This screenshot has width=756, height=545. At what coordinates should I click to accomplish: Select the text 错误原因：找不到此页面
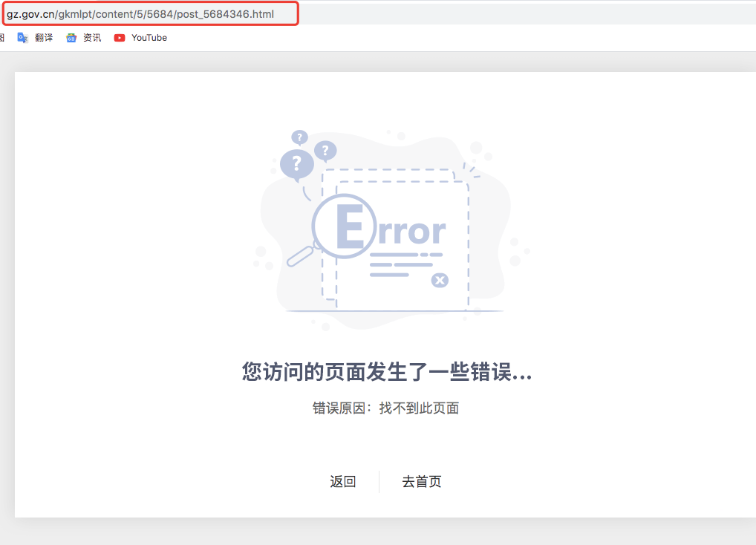click(385, 408)
